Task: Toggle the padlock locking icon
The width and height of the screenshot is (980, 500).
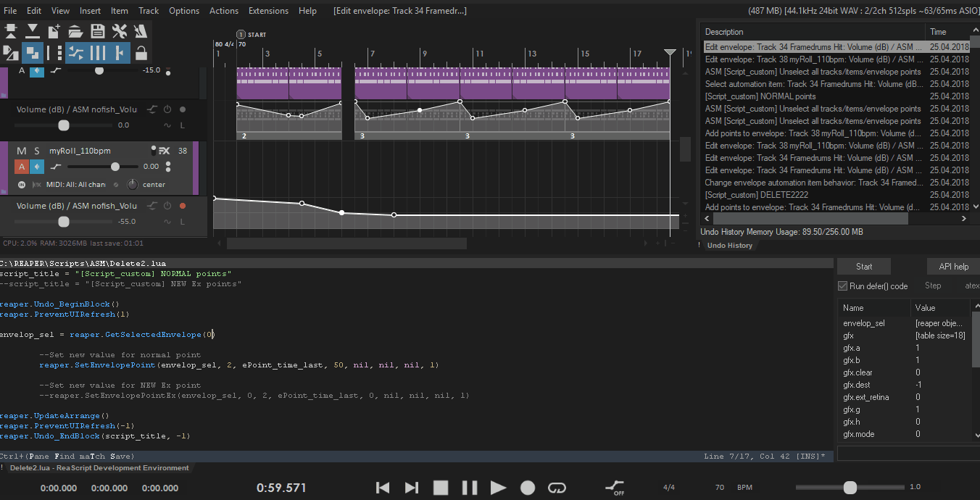Action: tap(141, 53)
